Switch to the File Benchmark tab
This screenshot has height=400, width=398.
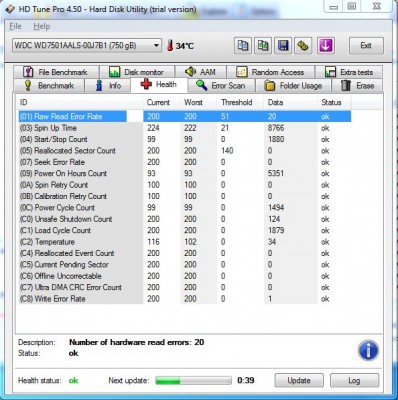tap(56, 72)
